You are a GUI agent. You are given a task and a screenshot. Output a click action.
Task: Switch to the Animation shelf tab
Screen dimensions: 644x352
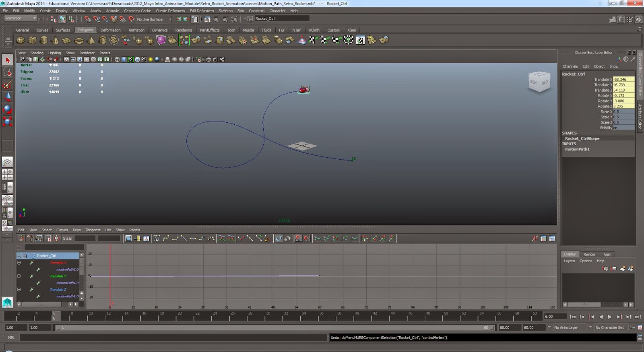(x=136, y=30)
